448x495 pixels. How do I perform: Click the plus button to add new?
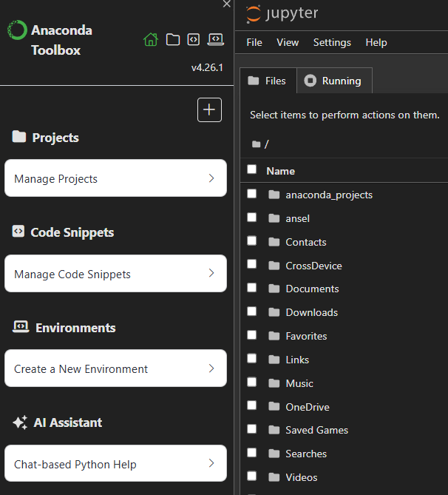coord(209,110)
